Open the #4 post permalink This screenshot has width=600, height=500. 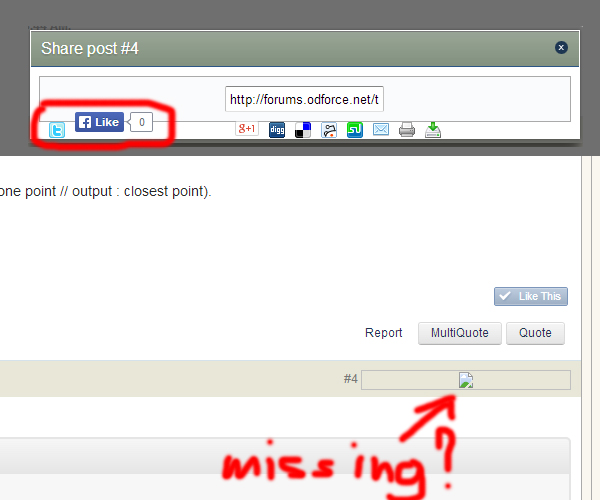[x=351, y=379]
